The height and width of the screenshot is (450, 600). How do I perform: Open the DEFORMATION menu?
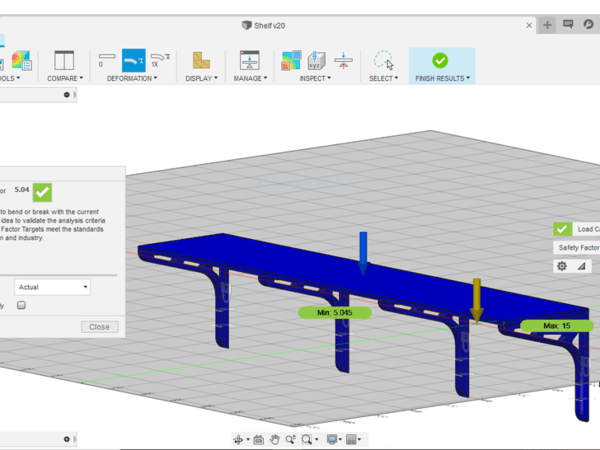point(133,78)
